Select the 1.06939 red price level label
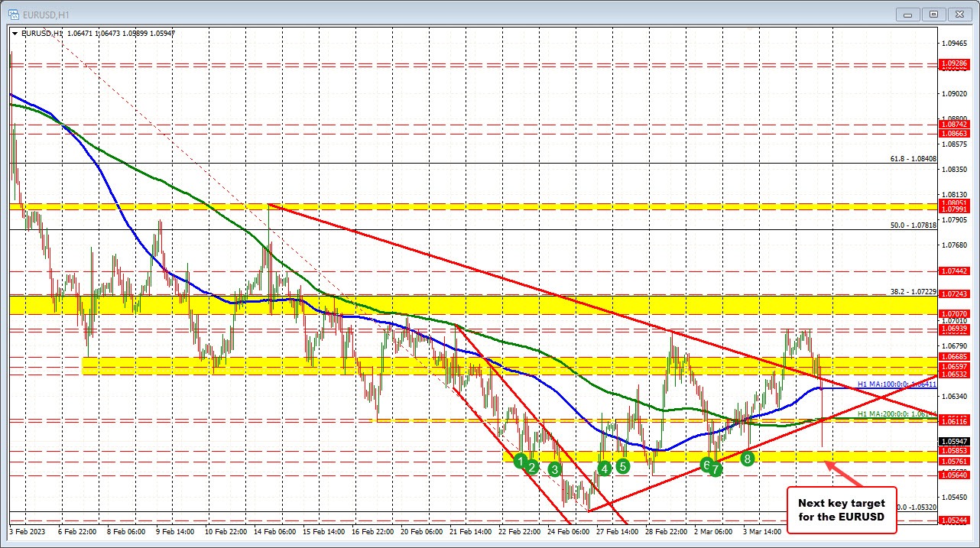 coord(955,328)
